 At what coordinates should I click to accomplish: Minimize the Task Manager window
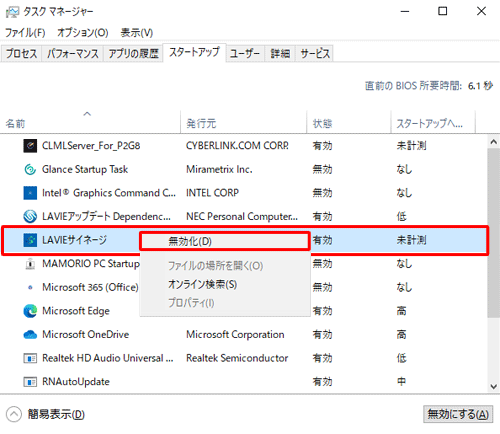[405, 11]
